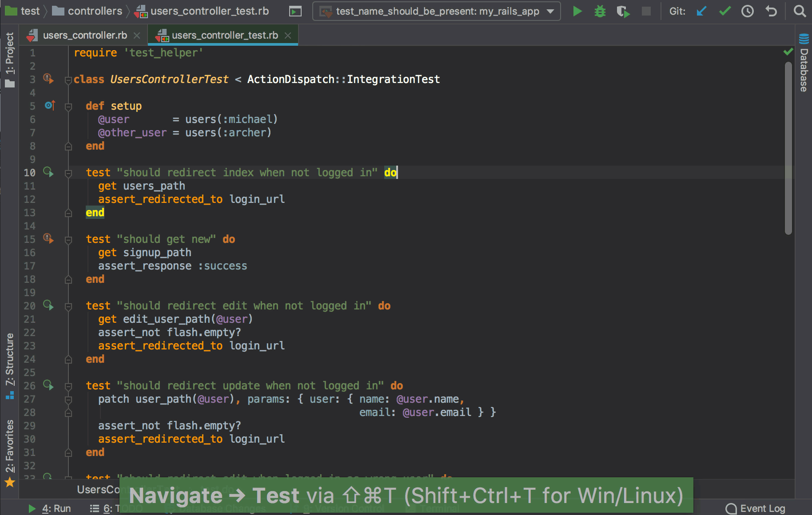Viewport: 812px width, 515px height.
Task: Open run configuration dropdown test_name_should_be_present
Action: 437,11
